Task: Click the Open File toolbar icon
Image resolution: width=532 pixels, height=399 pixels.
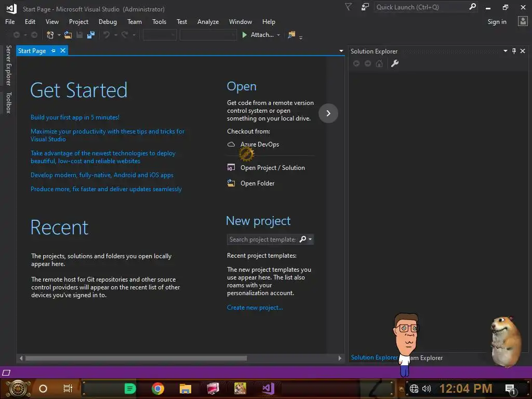Action: coord(68,35)
